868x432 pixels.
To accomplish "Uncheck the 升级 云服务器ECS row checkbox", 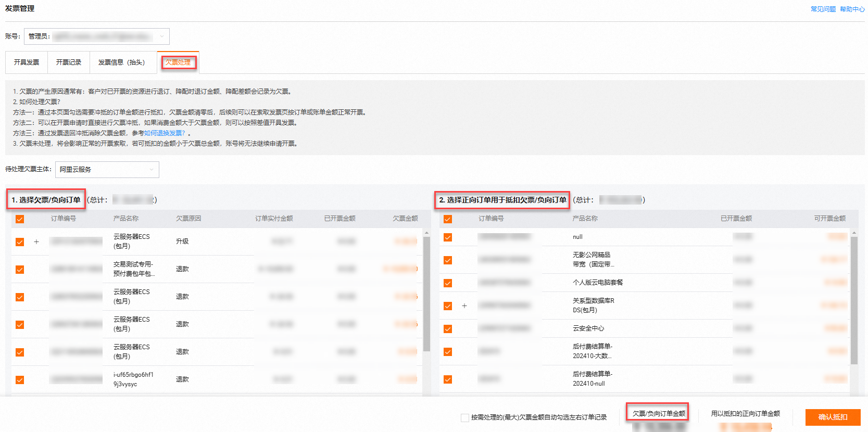I will coord(20,242).
